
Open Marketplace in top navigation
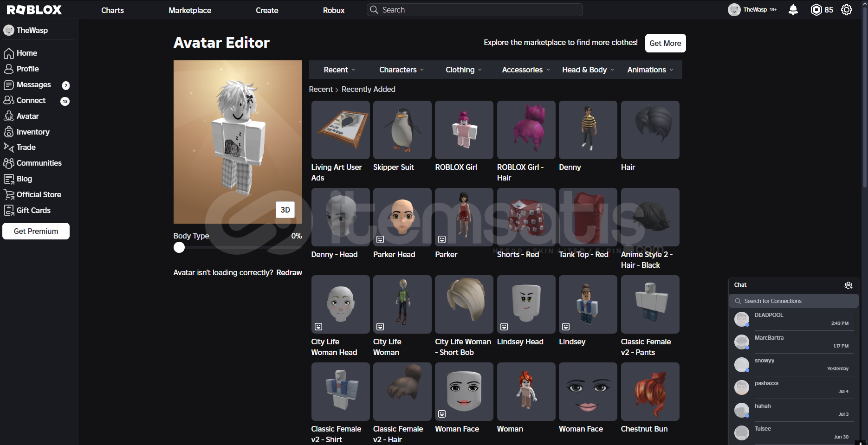click(190, 10)
